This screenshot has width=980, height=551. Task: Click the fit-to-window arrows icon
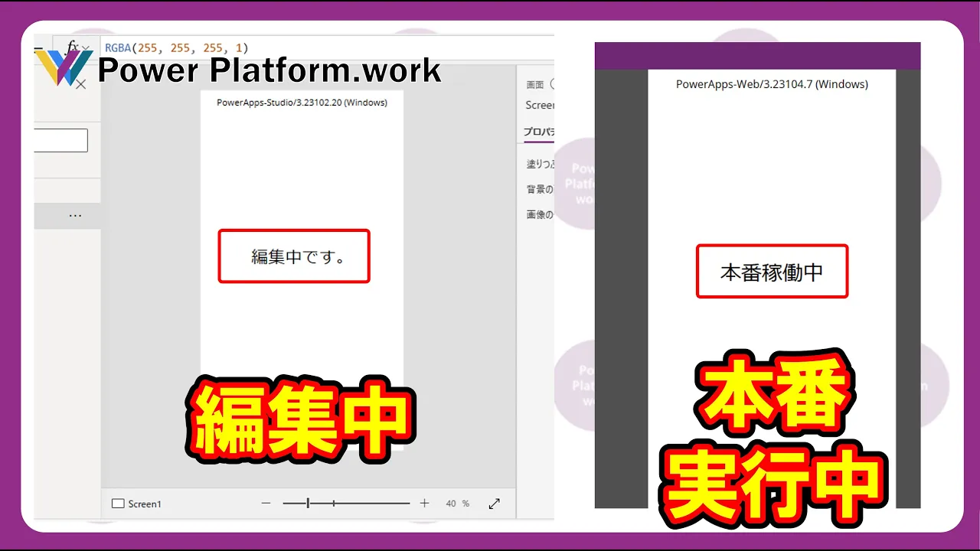(x=495, y=503)
